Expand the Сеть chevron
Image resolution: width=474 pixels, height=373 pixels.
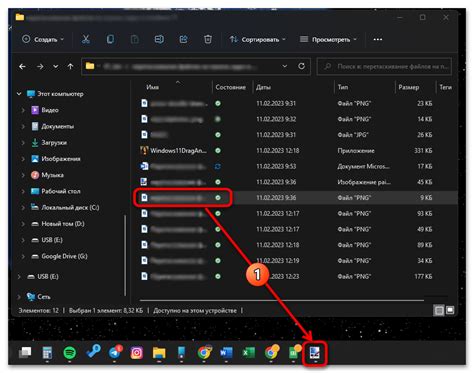[x=19, y=296]
